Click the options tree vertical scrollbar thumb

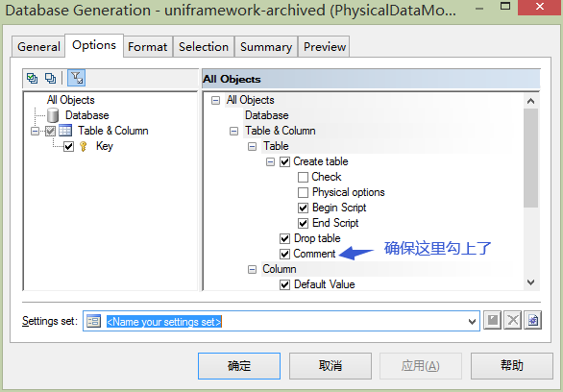point(530,158)
